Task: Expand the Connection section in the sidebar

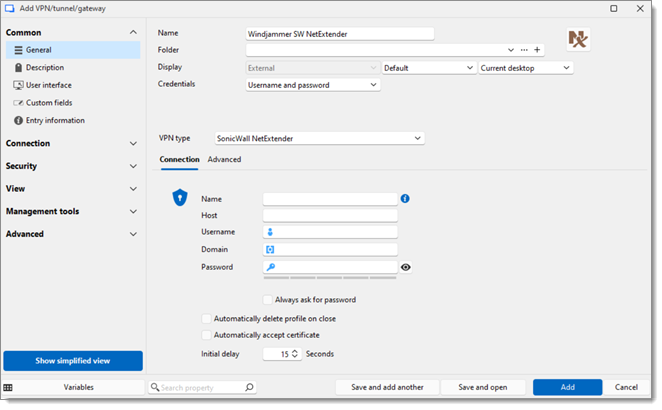Action: (133, 144)
